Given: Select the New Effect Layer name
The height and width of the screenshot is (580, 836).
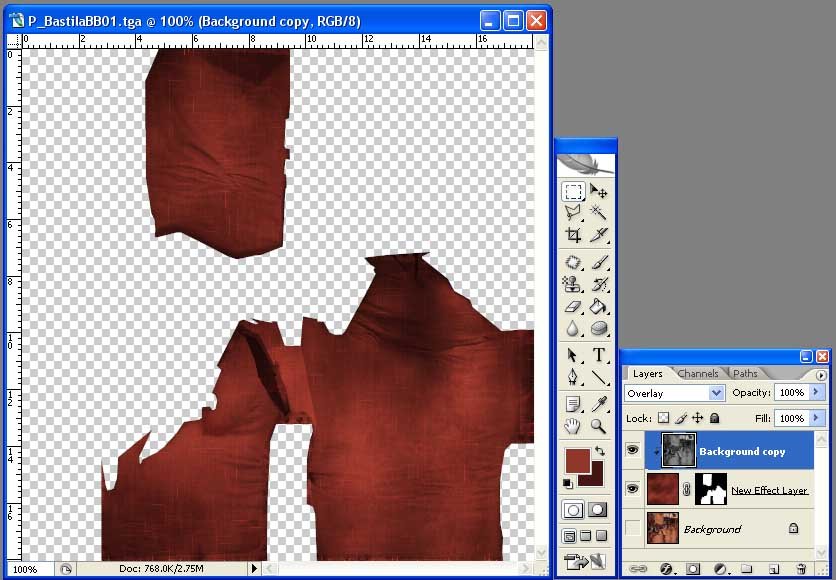Looking at the screenshot, I should pyautogui.click(x=769, y=490).
